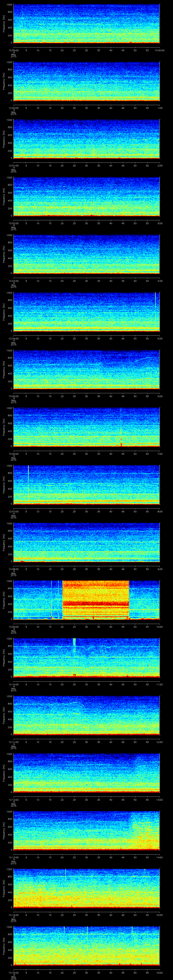This screenshot has width=173, height=980.
Task: Choose the spectrogram panel starting at 13:12:00
Action: tap(87, 773)
